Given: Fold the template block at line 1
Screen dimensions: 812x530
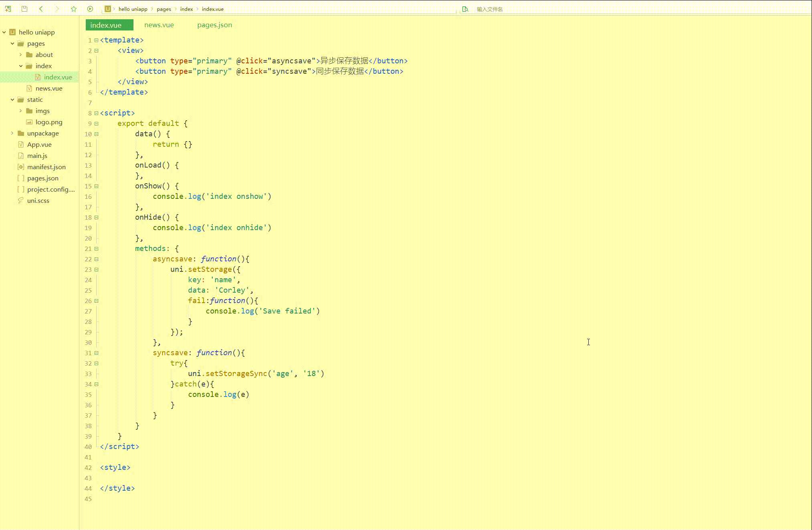Looking at the screenshot, I should (x=96, y=40).
